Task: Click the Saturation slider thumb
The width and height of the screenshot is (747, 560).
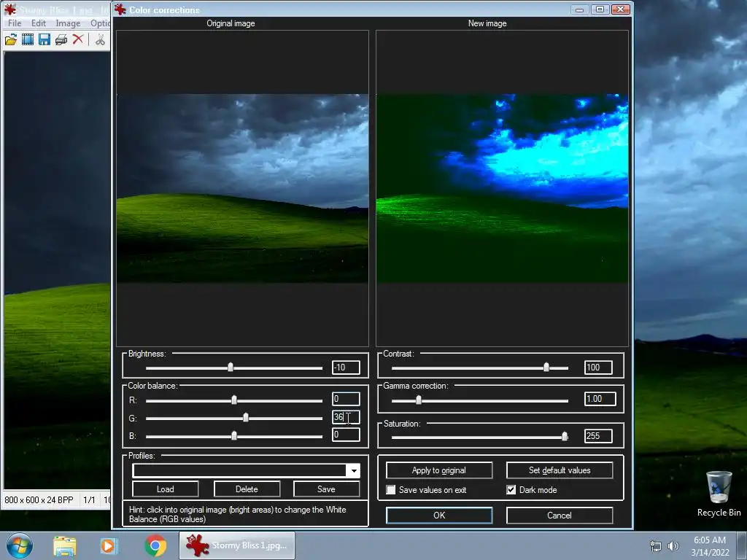Action: [x=565, y=436]
